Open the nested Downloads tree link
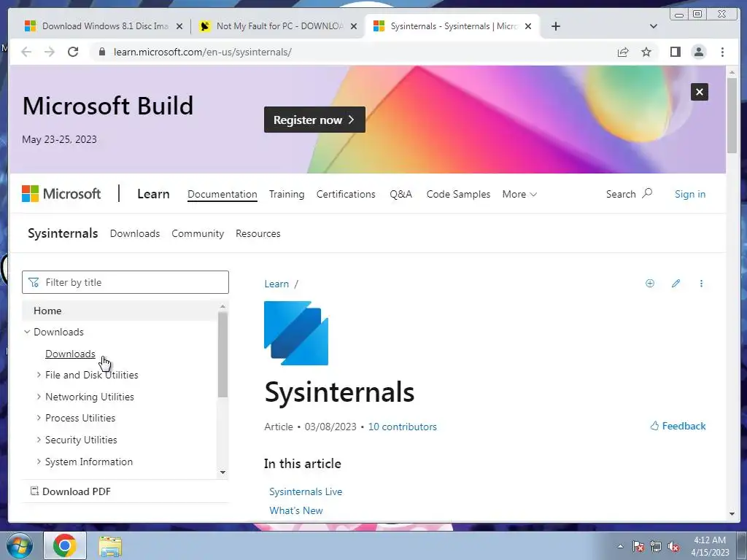 point(70,354)
